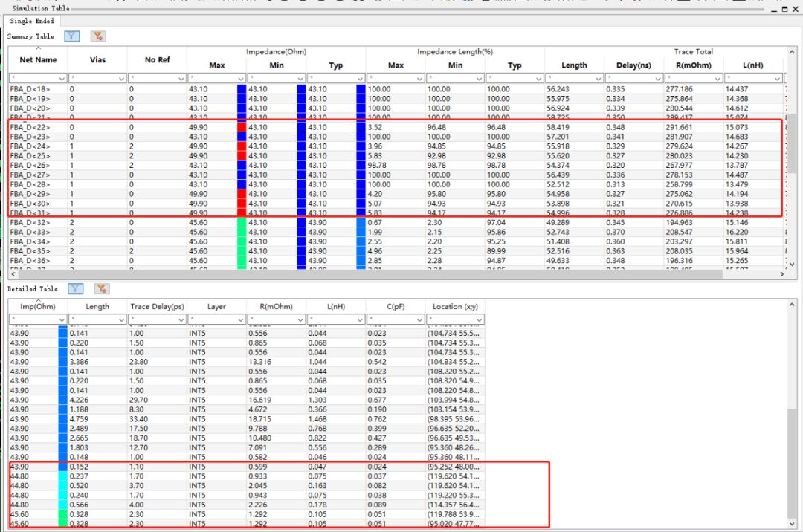Open the Vias filter dropdown
Image resolution: width=803 pixels, height=532 pixels.
pyautogui.click(x=122, y=78)
